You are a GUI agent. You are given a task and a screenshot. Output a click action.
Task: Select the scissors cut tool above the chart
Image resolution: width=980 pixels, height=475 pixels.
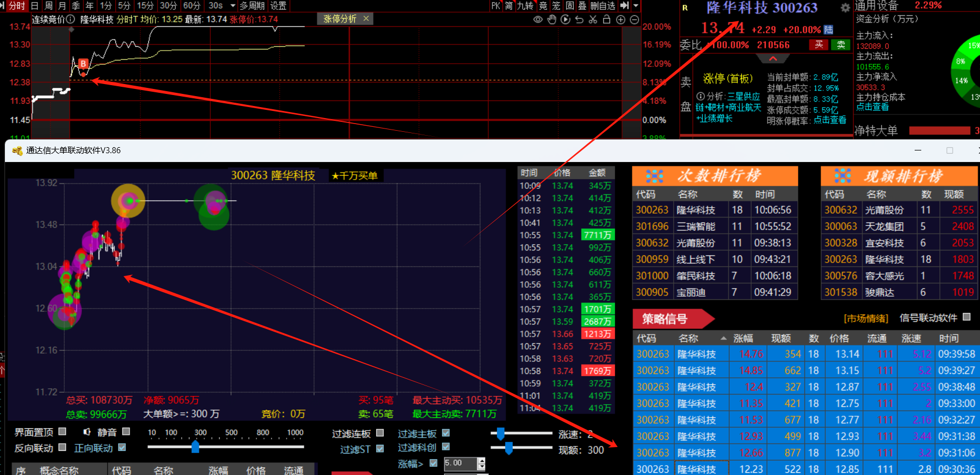pyautogui.click(x=593, y=19)
